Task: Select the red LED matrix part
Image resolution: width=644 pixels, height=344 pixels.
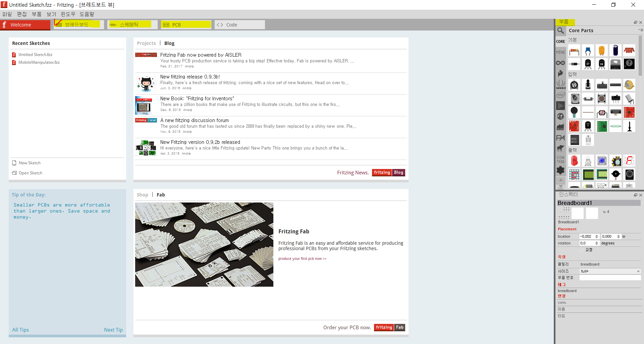Action: point(574,174)
